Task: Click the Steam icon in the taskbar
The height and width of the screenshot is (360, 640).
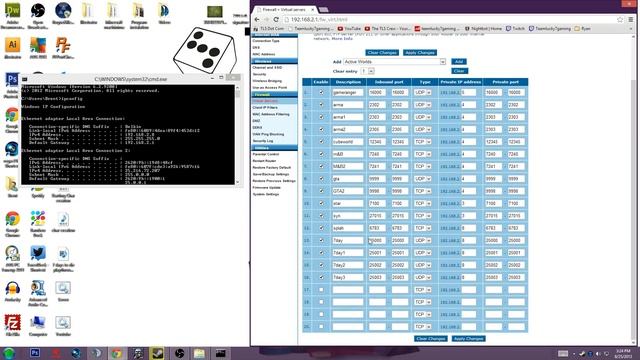Action: (x=158, y=353)
